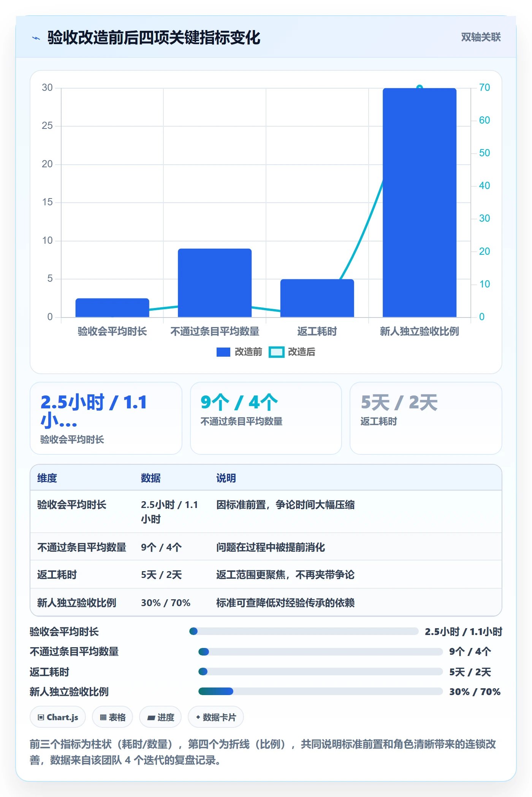Click progress value 2.5小时 / 1.1小时
532x797 pixels.
pos(464,632)
